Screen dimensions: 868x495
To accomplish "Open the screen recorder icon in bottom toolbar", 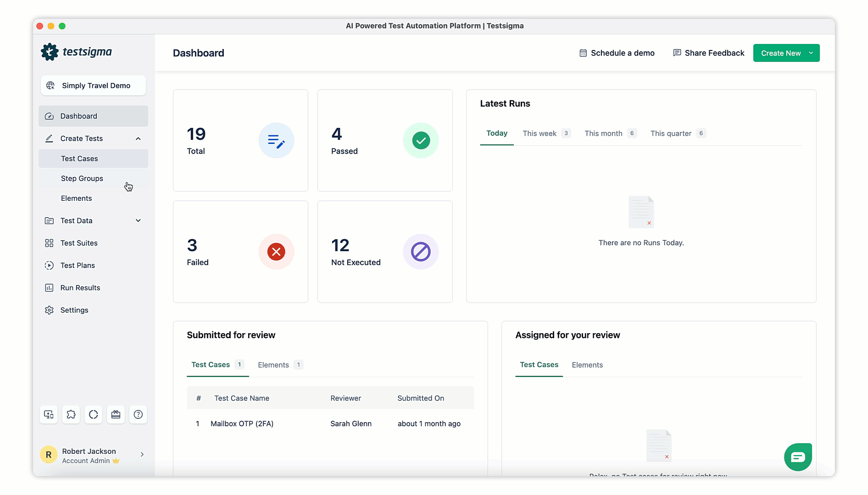I will tap(49, 414).
